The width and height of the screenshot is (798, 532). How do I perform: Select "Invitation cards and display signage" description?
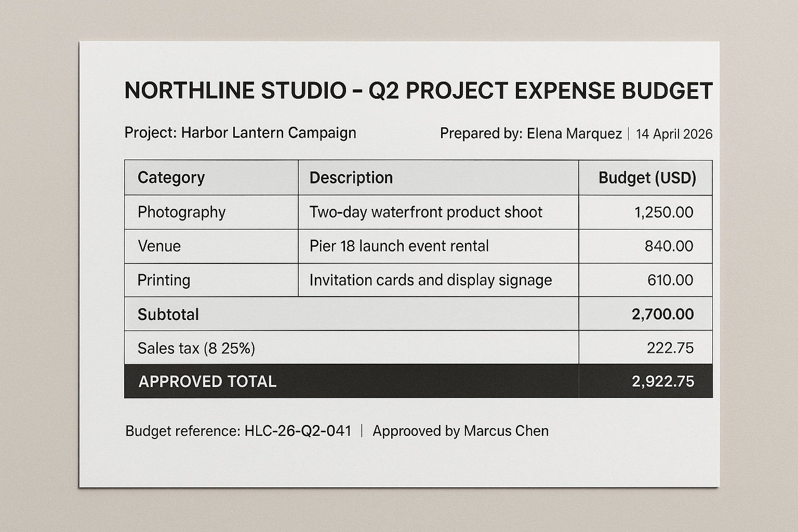(431, 280)
